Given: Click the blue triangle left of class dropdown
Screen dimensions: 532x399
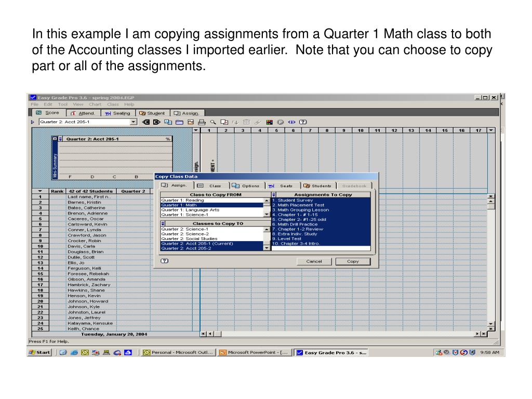Looking at the screenshot, I should point(33,122).
